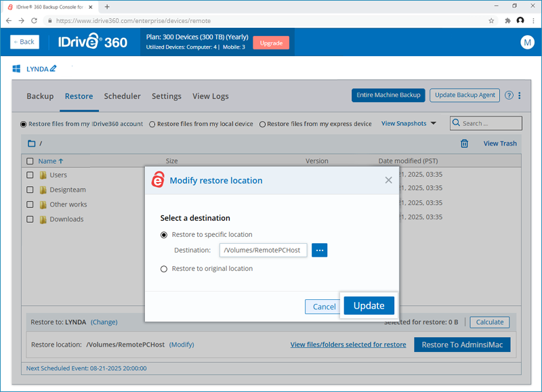542x392 pixels.
Task: Click the Next Scheduled Event status text
Action: [87, 368]
